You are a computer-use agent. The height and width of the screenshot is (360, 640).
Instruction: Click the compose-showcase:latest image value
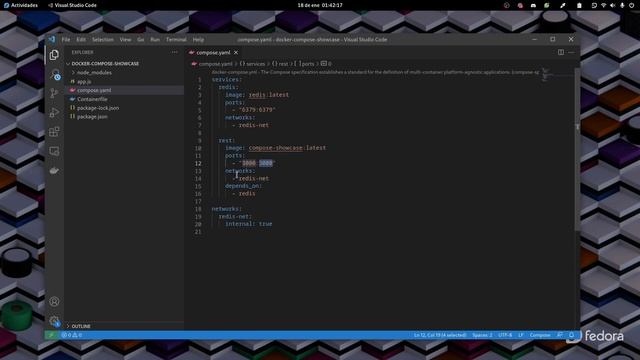click(287, 148)
